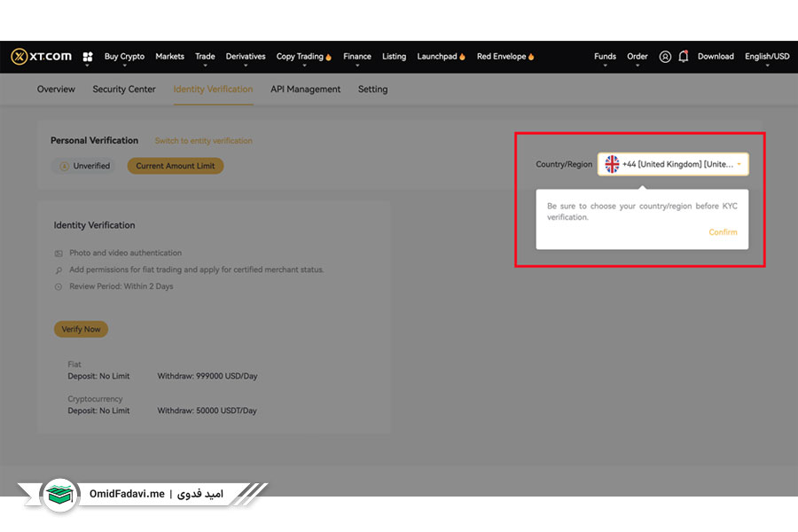Select the Identity Verification tab

213,89
